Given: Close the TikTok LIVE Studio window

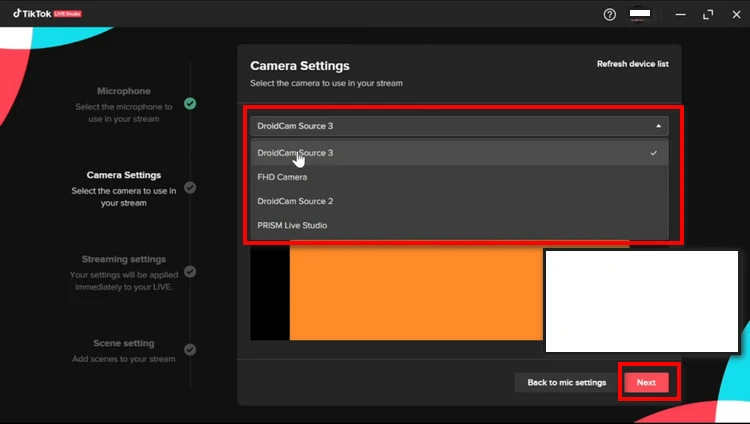Looking at the screenshot, I should pyautogui.click(x=736, y=15).
